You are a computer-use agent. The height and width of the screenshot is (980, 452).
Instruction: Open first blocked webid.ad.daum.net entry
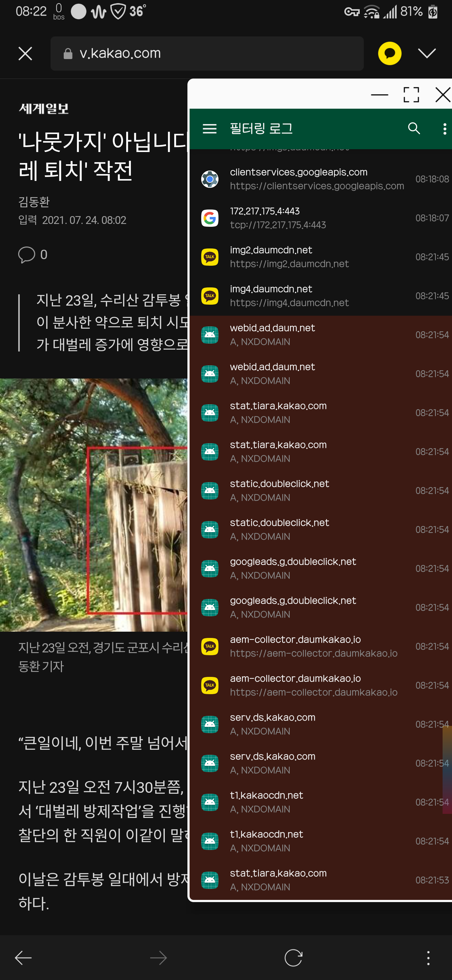tap(320, 335)
